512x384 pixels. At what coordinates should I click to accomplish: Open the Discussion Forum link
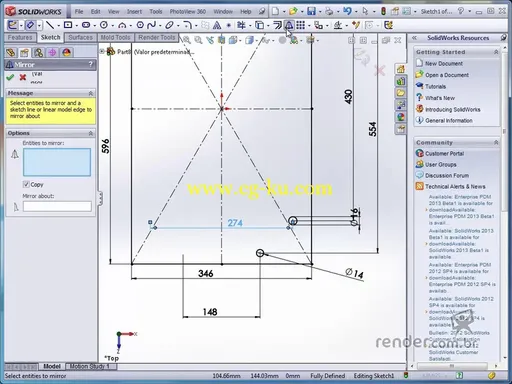pyautogui.click(x=447, y=175)
